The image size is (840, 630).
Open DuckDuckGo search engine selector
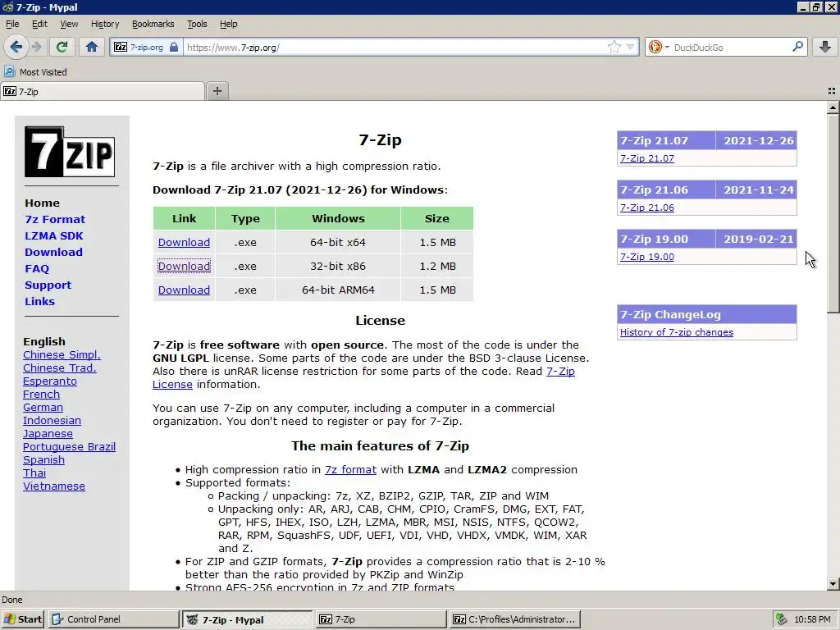point(659,47)
